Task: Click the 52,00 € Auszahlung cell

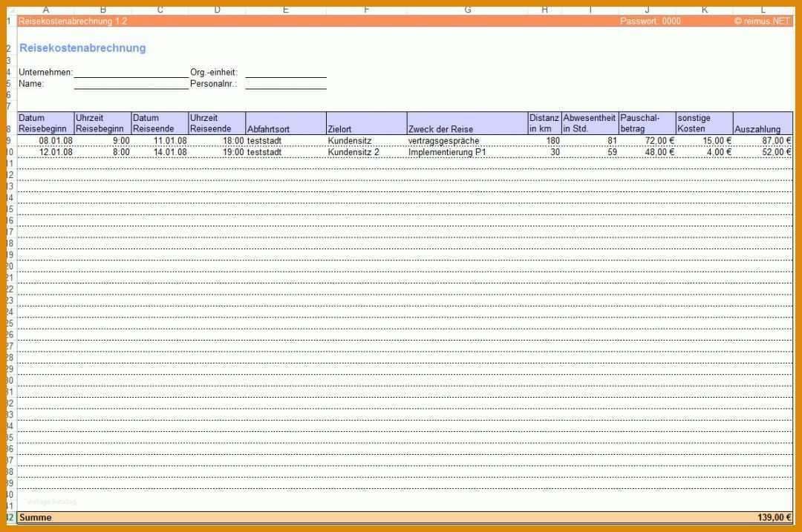Action: 763,152
